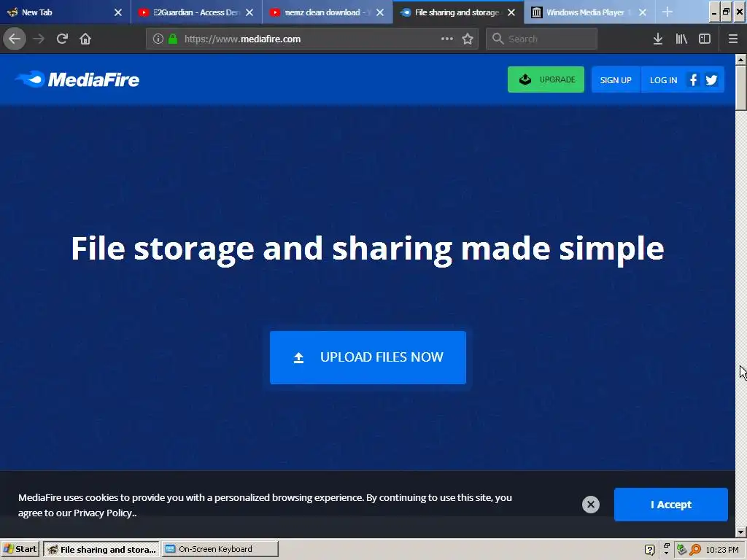747x560 pixels.
Task: Click the page scrollbar down arrow
Action: [x=741, y=532]
